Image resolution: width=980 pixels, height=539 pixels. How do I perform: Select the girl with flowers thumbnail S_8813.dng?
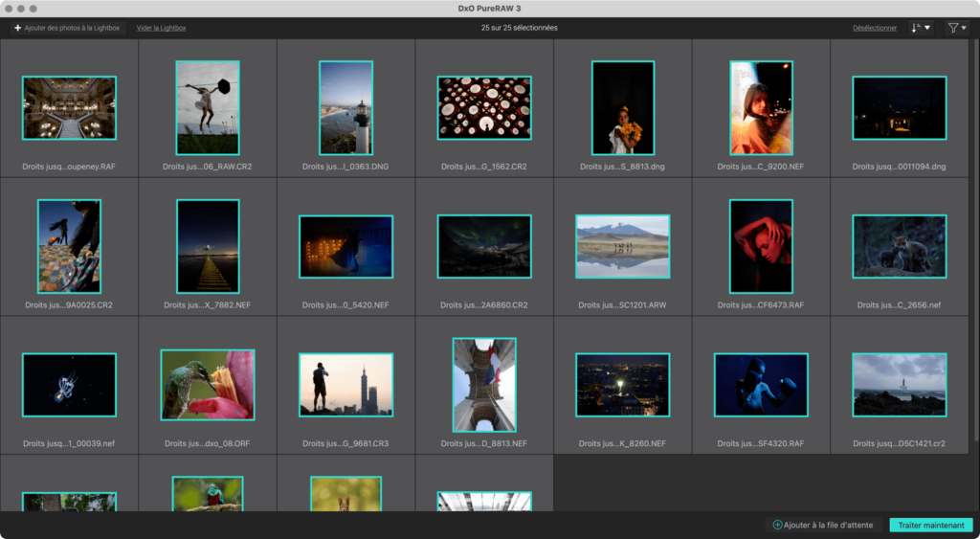click(x=622, y=108)
